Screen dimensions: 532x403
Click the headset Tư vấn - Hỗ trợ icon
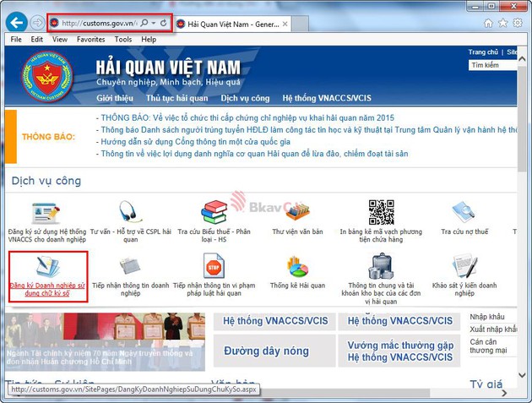[x=131, y=212]
